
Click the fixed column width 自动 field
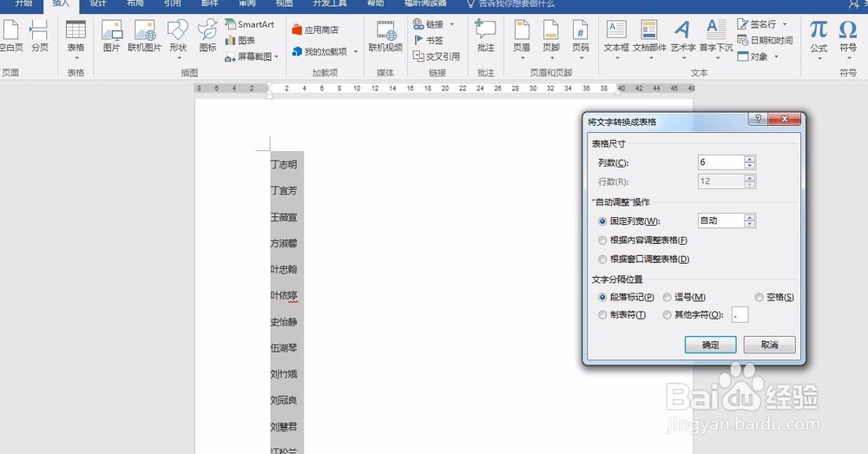coord(720,220)
